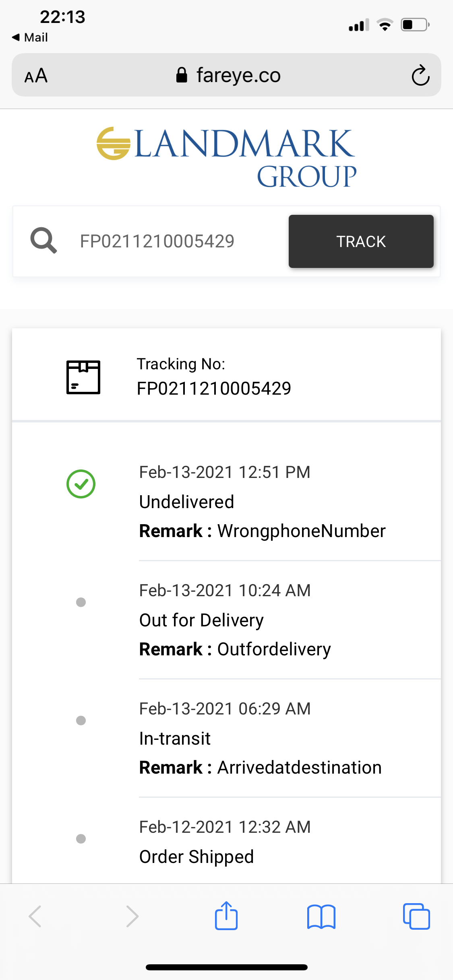Go forward with Safari forward chevron
This screenshot has height=980, width=453.
pyautogui.click(x=132, y=916)
